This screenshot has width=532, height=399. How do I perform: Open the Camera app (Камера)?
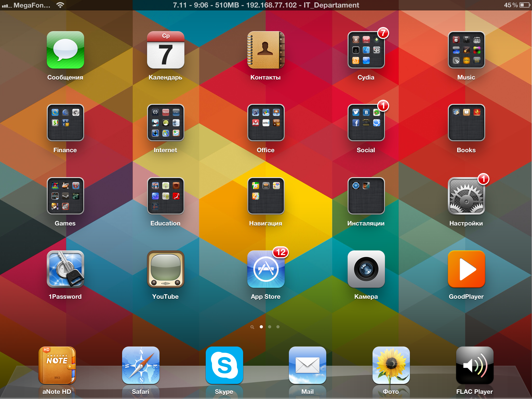[x=366, y=269]
